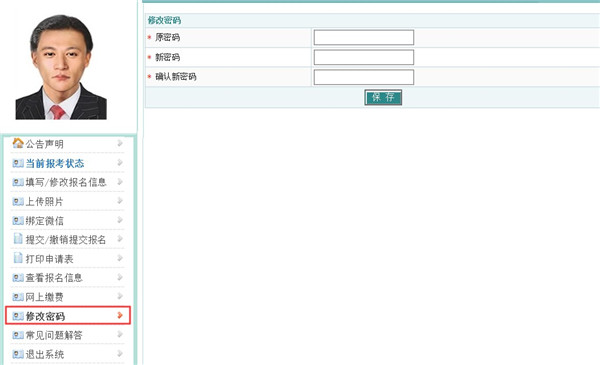Focus the 原密码 input field
The width and height of the screenshot is (600, 365).
(364, 37)
